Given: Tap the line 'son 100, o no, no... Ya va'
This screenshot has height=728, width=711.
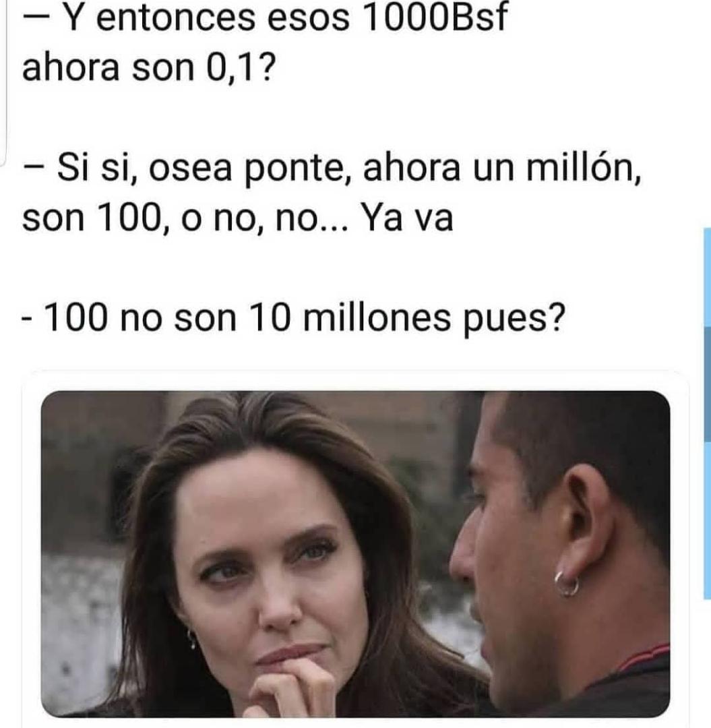Looking at the screenshot, I should 238,218.
